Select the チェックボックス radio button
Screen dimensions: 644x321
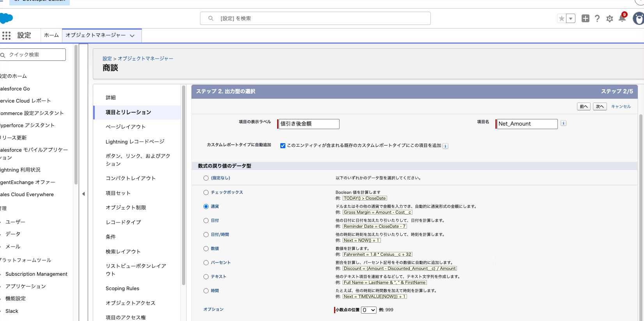(x=206, y=192)
